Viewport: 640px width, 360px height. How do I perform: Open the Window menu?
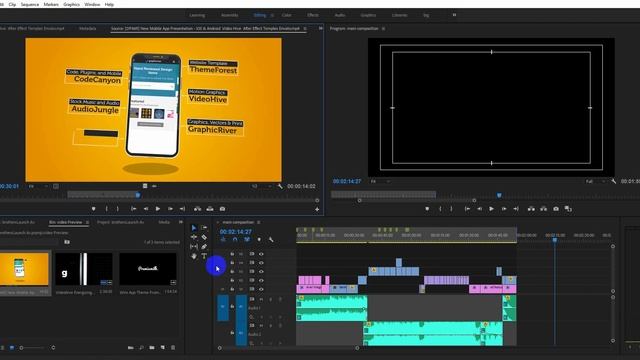point(92,4)
